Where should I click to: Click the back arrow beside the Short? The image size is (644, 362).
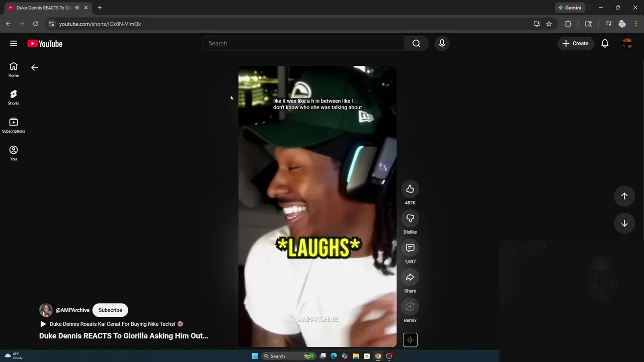click(x=35, y=67)
